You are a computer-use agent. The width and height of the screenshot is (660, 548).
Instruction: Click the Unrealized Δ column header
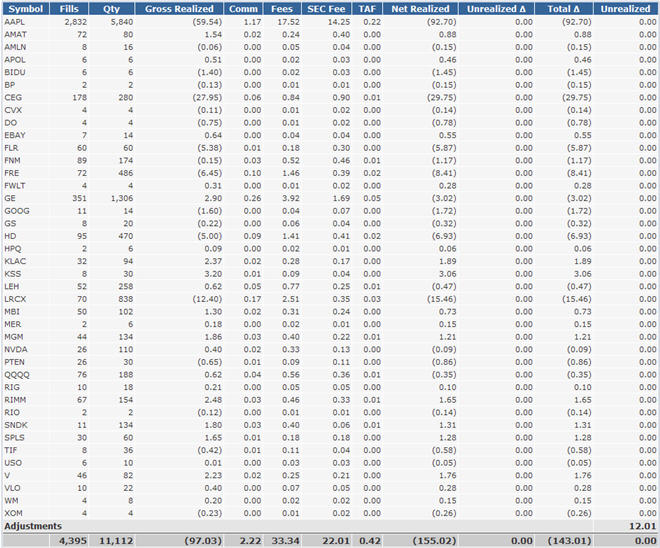pos(496,9)
